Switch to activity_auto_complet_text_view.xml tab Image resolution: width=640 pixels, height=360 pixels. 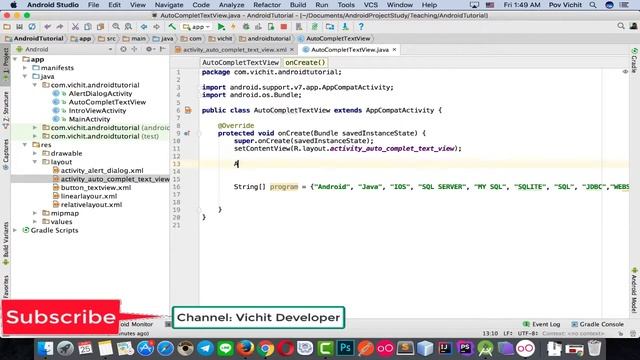234,50
